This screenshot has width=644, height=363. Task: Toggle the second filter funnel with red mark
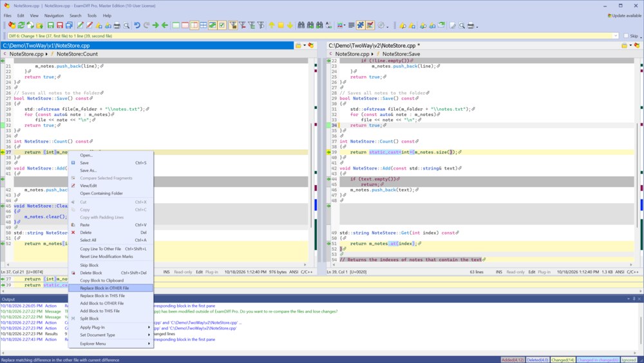click(242, 26)
